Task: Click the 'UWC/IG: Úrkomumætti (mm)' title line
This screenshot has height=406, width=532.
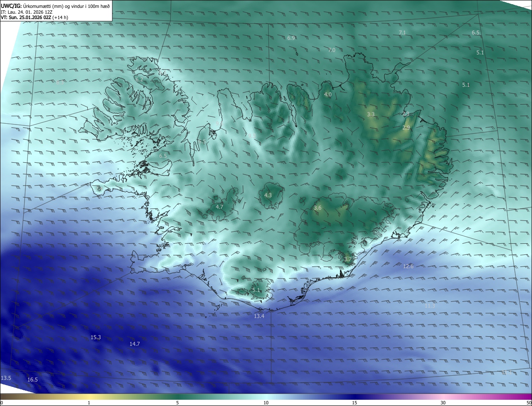Action: (55, 6)
